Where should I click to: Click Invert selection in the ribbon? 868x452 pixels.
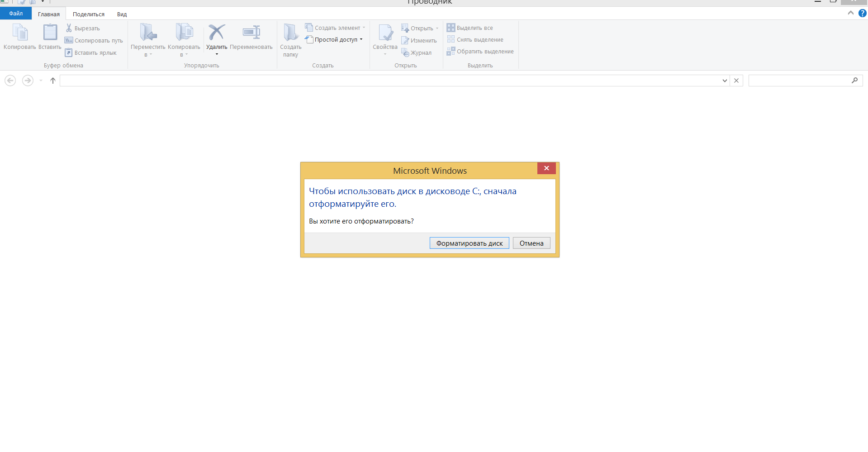click(480, 51)
